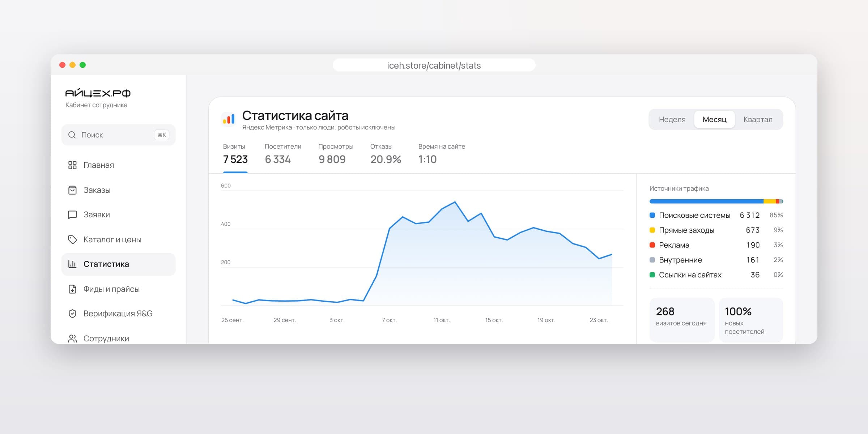Click the Поиск search input field
The width and height of the screenshot is (868, 434).
coord(119,135)
